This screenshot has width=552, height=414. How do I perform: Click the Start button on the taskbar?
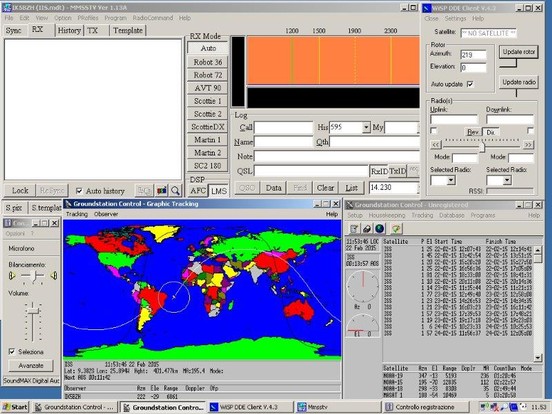pos(15,407)
